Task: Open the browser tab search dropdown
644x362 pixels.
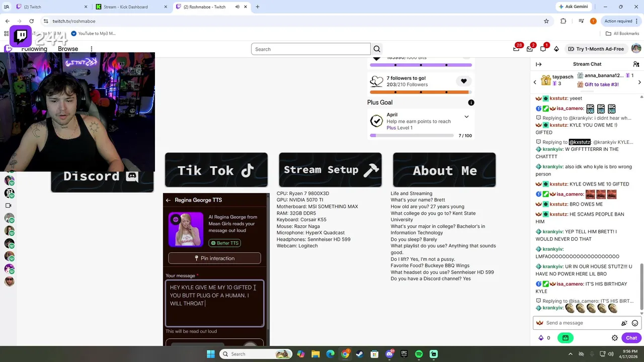Action: pyautogui.click(x=7, y=7)
